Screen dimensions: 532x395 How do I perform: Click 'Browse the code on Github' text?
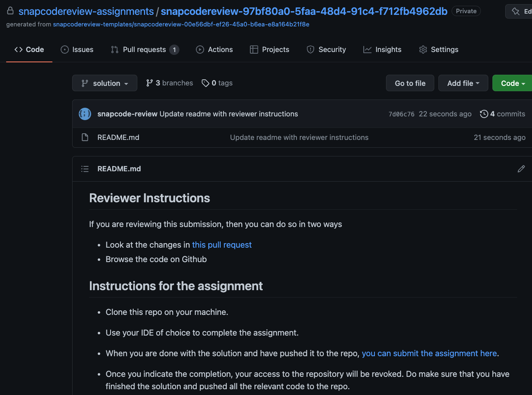156,259
